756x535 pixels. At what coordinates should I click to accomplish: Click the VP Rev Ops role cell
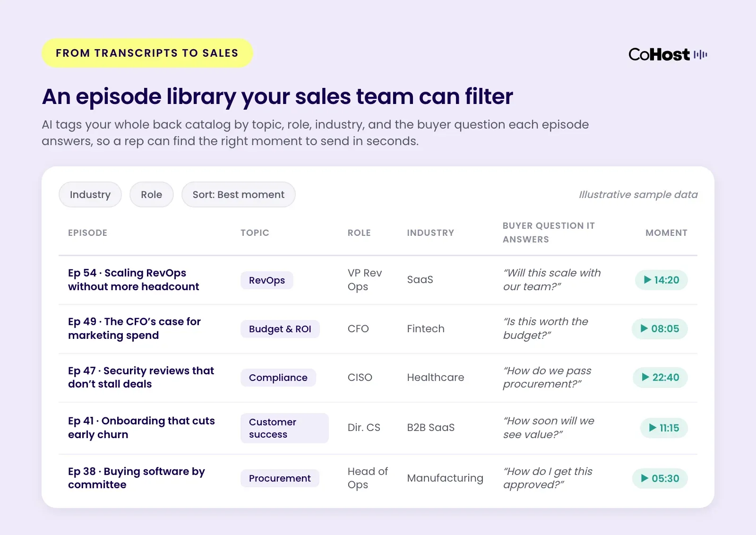pyautogui.click(x=365, y=280)
